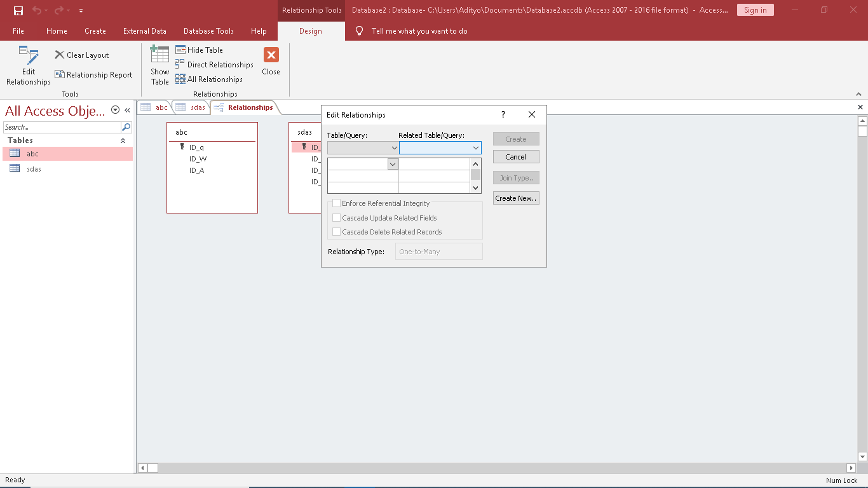Switch to the sdas document tab
The width and height of the screenshot is (868, 488).
(x=191, y=107)
